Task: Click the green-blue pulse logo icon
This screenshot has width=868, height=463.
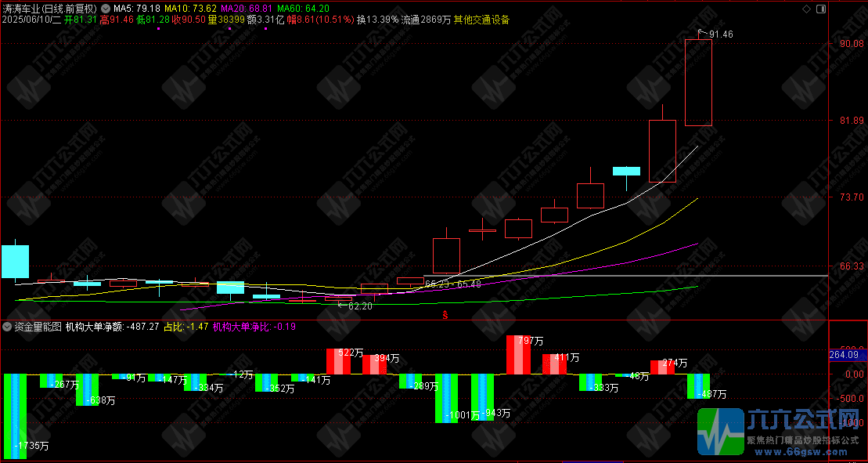Action: point(720,433)
